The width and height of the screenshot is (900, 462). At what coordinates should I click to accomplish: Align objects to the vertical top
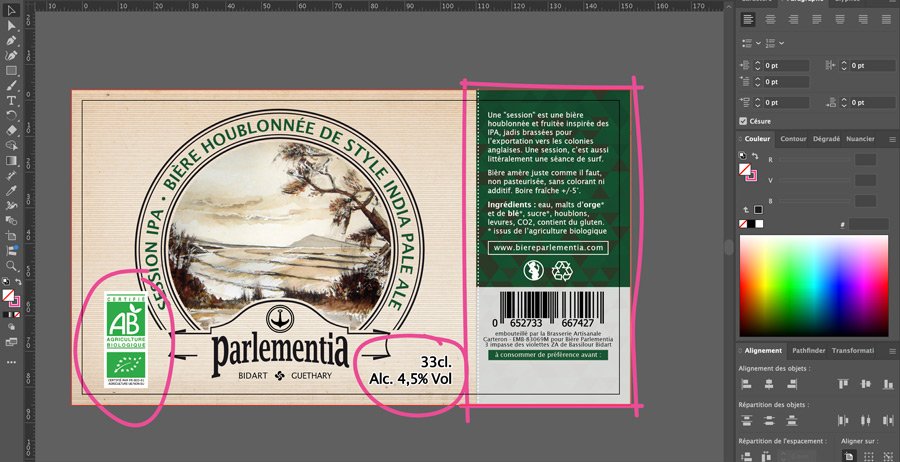(x=843, y=384)
